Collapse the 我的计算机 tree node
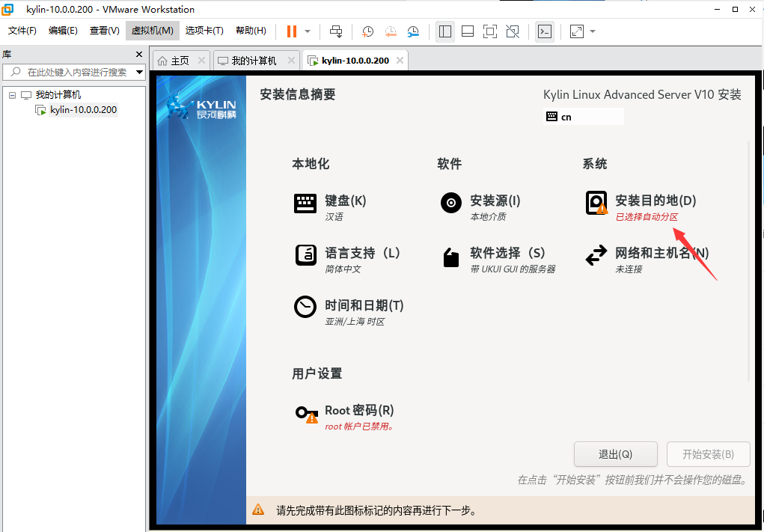This screenshot has width=764, height=532. [12, 95]
